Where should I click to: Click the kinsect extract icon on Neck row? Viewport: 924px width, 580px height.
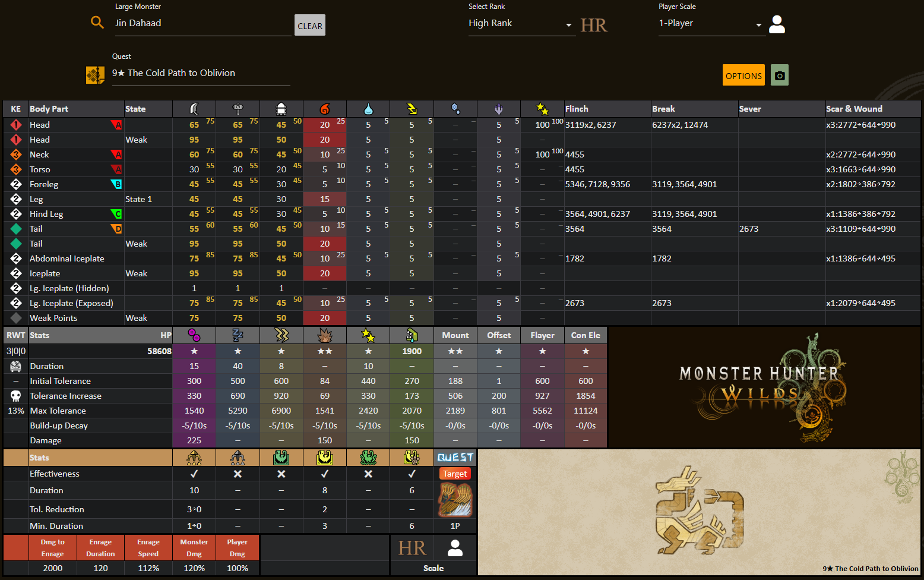[x=16, y=155]
